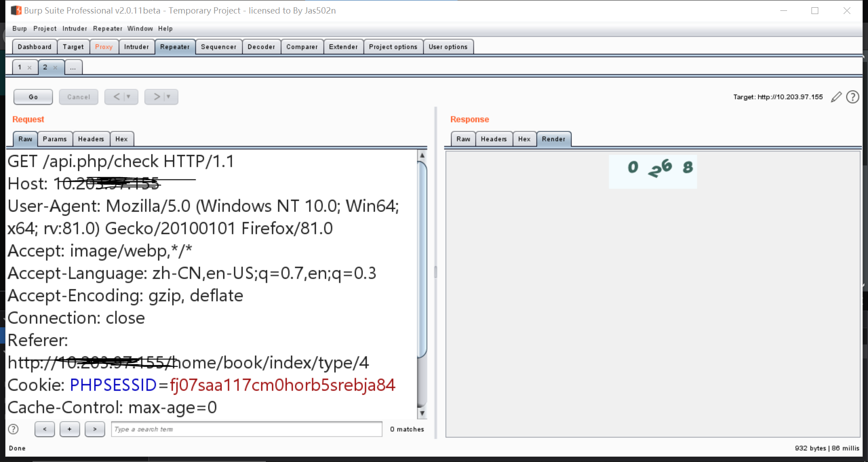Image resolution: width=868 pixels, height=462 pixels.
Task: Switch to the Comparer tab
Action: click(302, 47)
